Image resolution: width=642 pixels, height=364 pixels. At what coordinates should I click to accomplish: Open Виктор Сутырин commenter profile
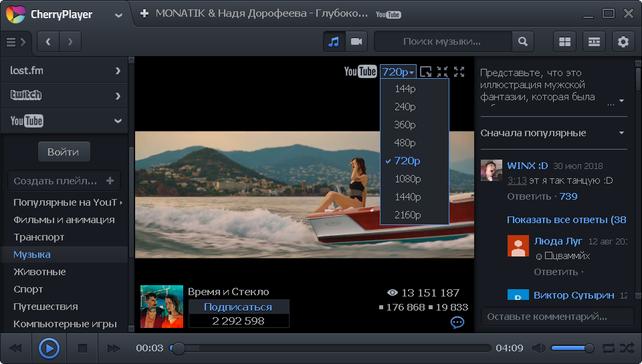(x=574, y=295)
